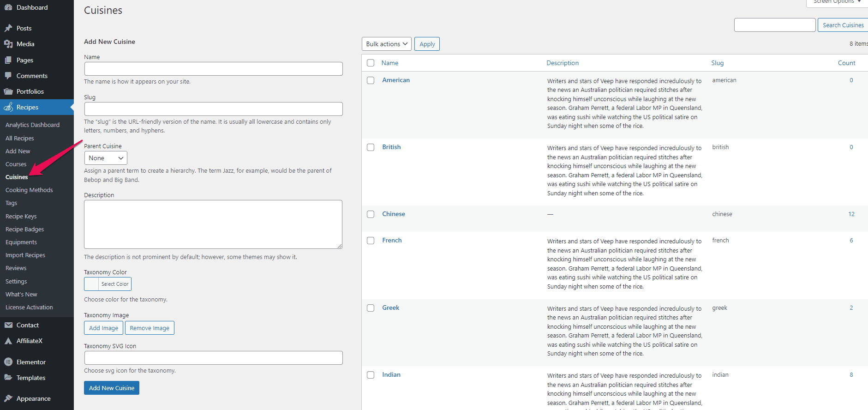Viewport: 868px width, 410px height.
Task: Open Recipe Keys submenu item
Action: click(x=21, y=216)
